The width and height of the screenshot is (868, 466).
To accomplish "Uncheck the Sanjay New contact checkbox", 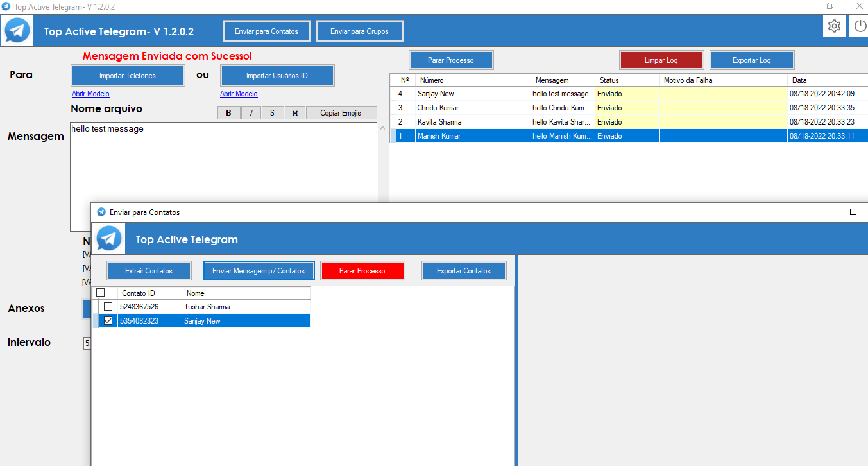I will pos(108,321).
